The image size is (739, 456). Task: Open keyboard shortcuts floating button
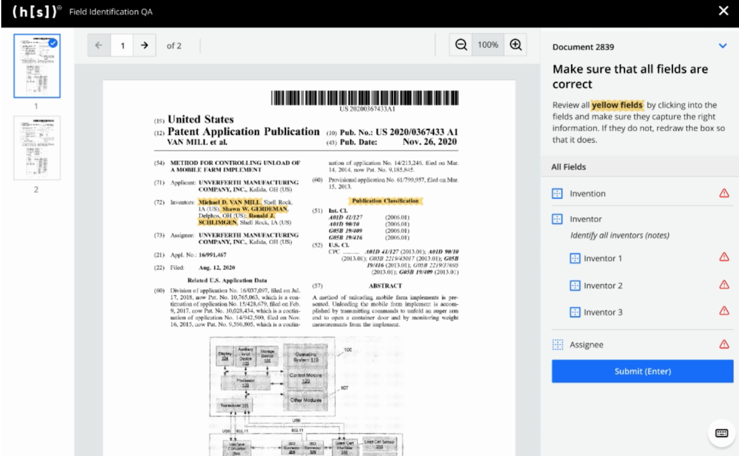click(721, 433)
